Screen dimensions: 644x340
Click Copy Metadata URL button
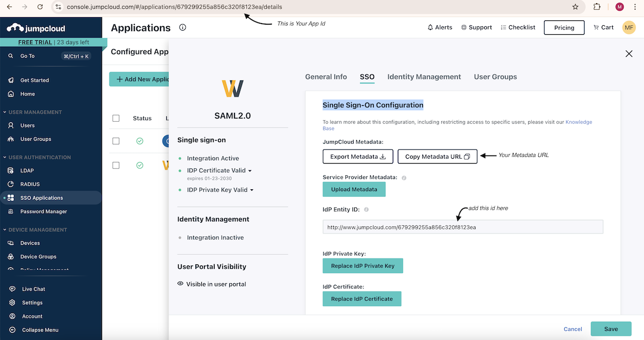[x=437, y=157]
